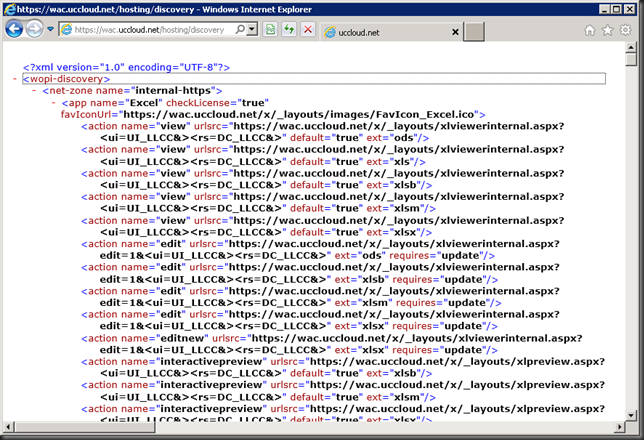Select the uccloud.net tab
This screenshot has width=644, height=440.
coord(390,32)
